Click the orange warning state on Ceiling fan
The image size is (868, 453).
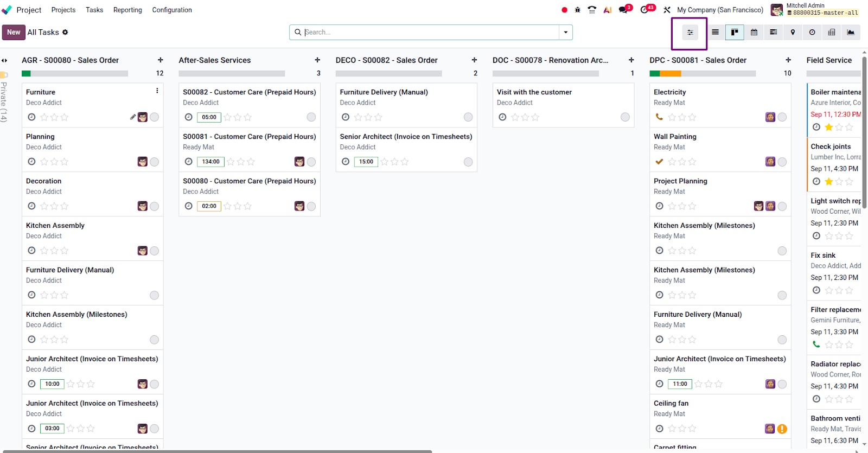click(x=782, y=429)
